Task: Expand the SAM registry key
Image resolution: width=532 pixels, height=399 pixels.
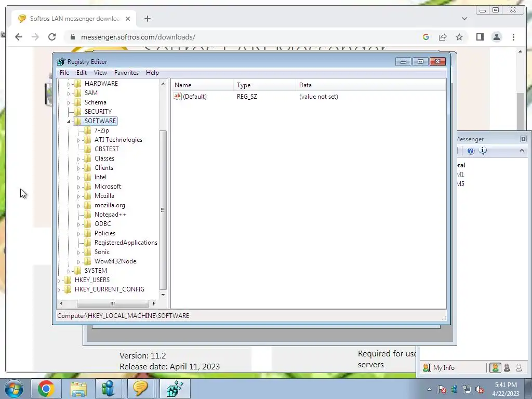Action: tap(69, 94)
